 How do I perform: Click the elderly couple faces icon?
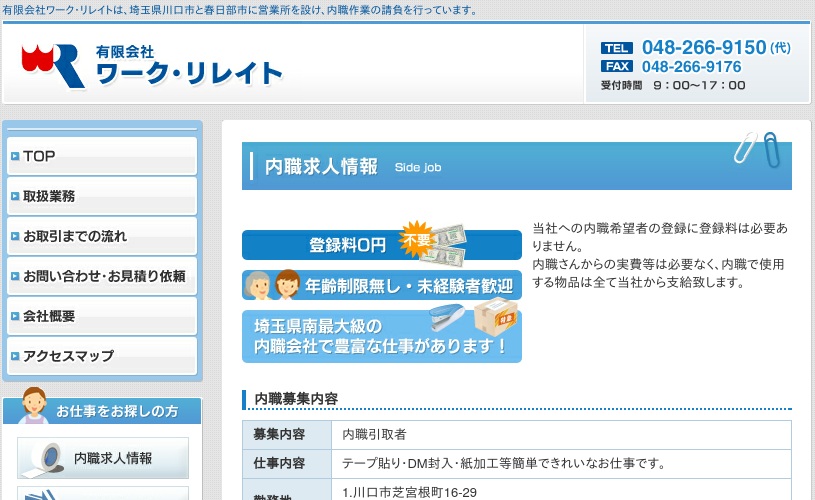[x=273, y=285]
